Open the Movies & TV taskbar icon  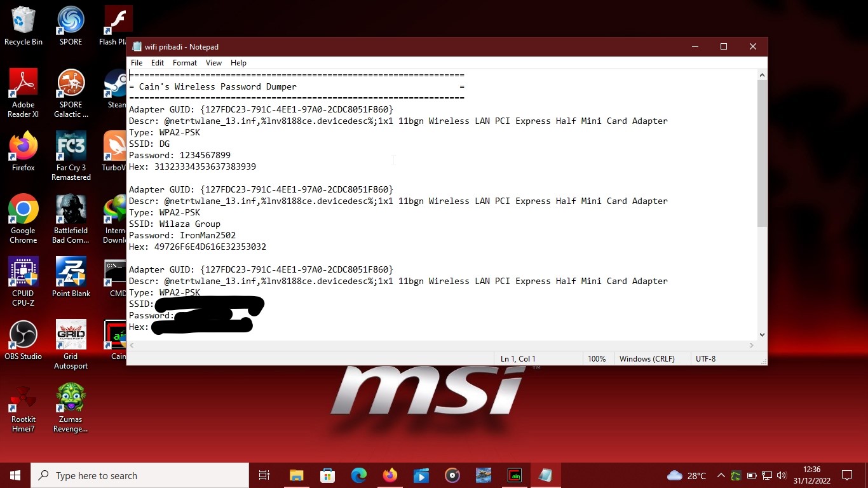coord(421,475)
